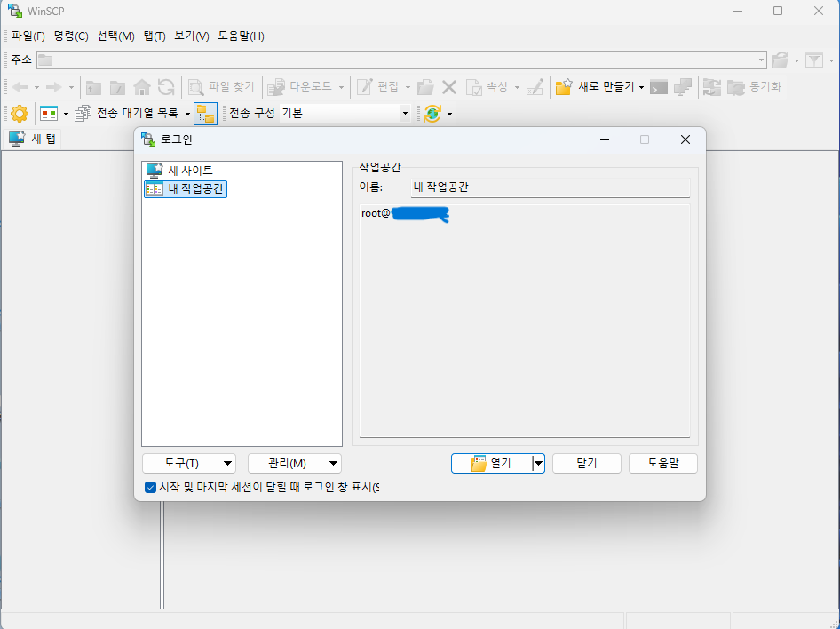Image resolution: width=840 pixels, height=629 pixels.
Task: Expand the address bar dropdown arrow
Action: pos(761,60)
